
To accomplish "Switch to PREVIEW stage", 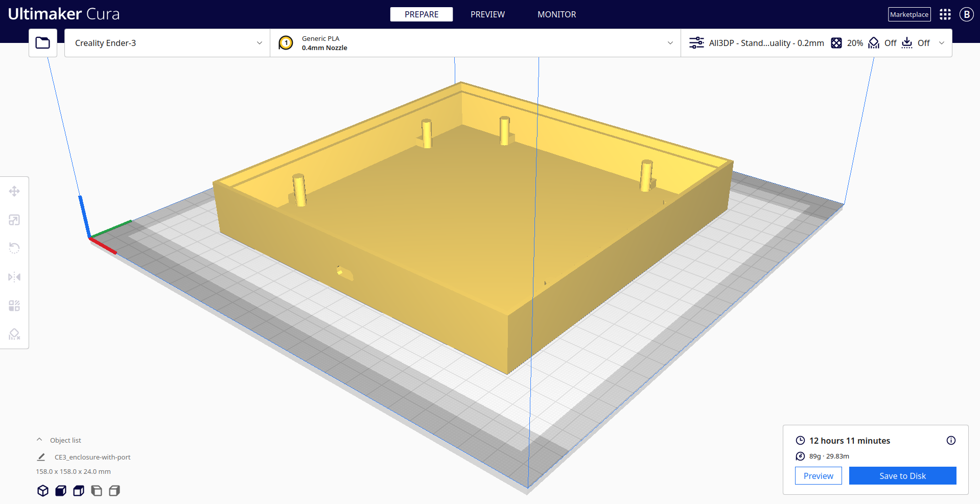I will (487, 14).
